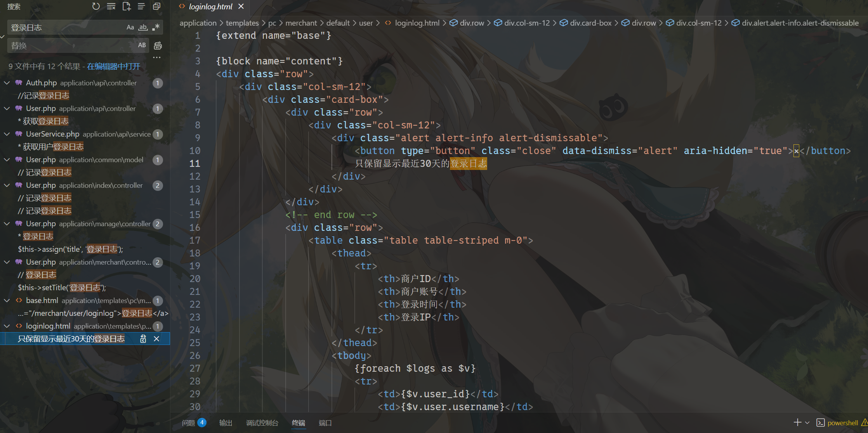Click the collapse all results icon
Image resolution: width=868 pixels, height=433 pixels.
point(156,6)
